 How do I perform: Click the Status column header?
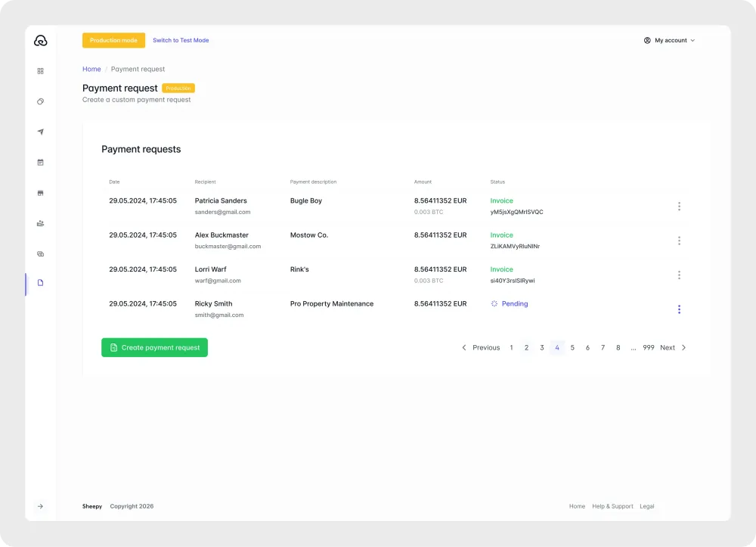point(497,182)
